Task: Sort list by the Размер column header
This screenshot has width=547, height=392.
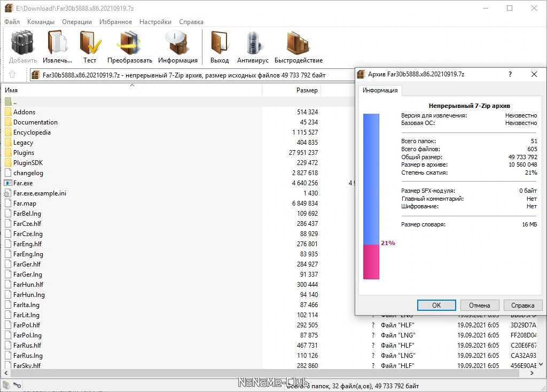Action: [291, 90]
